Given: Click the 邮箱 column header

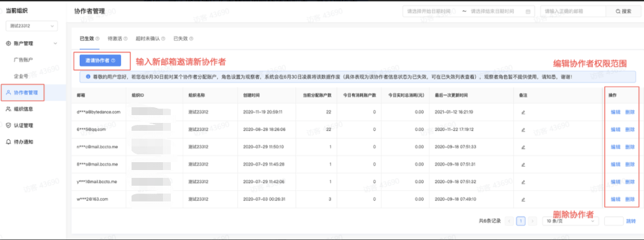Looking at the screenshot, I should pos(81,95).
